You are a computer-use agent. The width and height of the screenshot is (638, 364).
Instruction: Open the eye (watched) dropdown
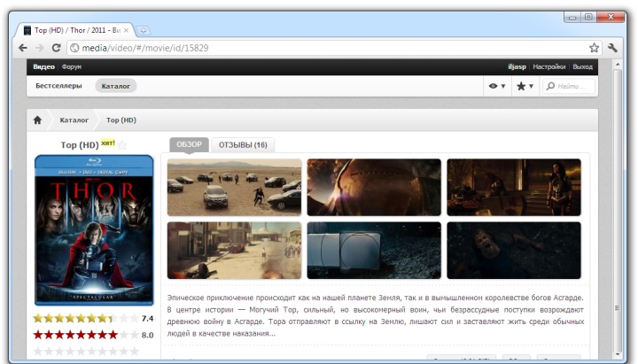pos(497,86)
